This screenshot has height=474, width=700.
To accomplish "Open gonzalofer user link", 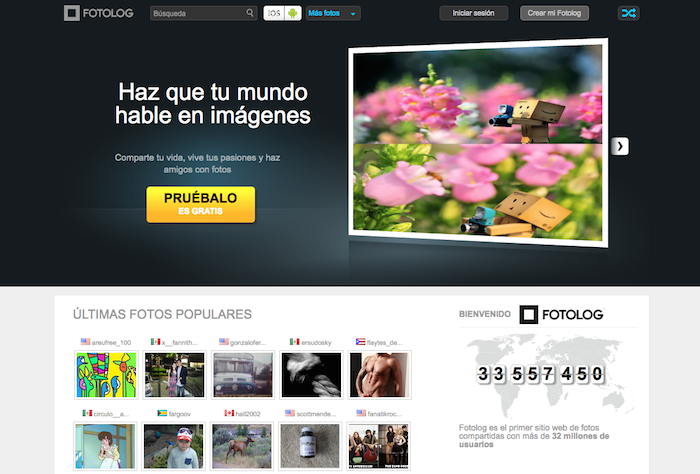I will pyautogui.click(x=248, y=343).
